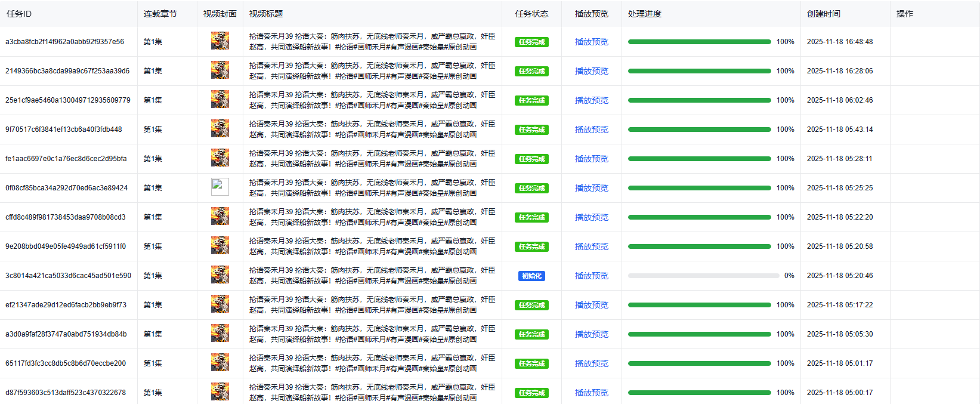The image size is (980, 404).
Task: Click progress bar of the 05:43:14 task
Action: pyautogui.click(x=699, y=129)
